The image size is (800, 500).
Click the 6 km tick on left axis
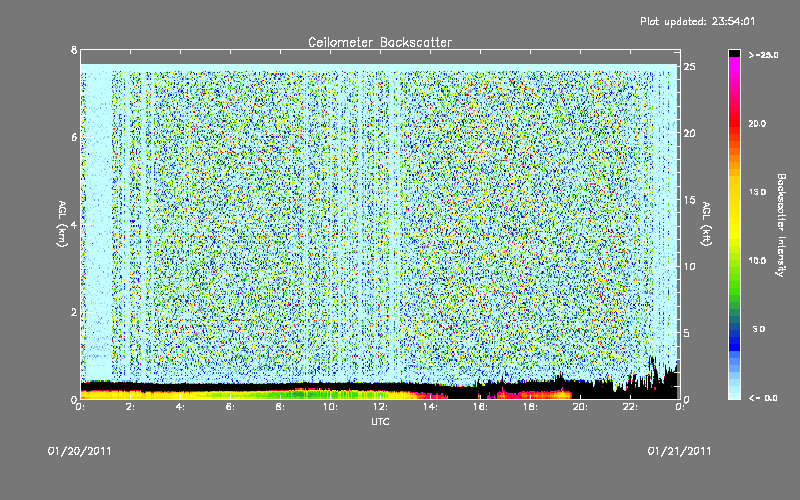pyautogui.click(x=74, y=137)
